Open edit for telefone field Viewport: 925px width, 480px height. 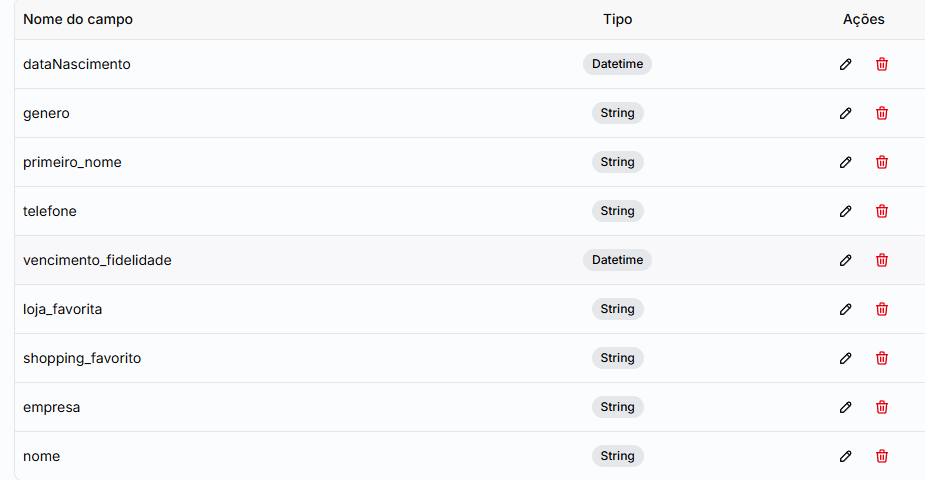[845, 211]
